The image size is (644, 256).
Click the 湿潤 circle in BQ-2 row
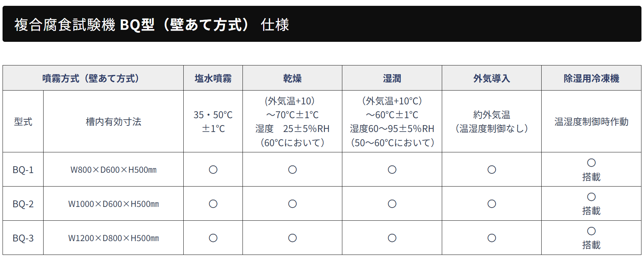[x=392, y=204]
